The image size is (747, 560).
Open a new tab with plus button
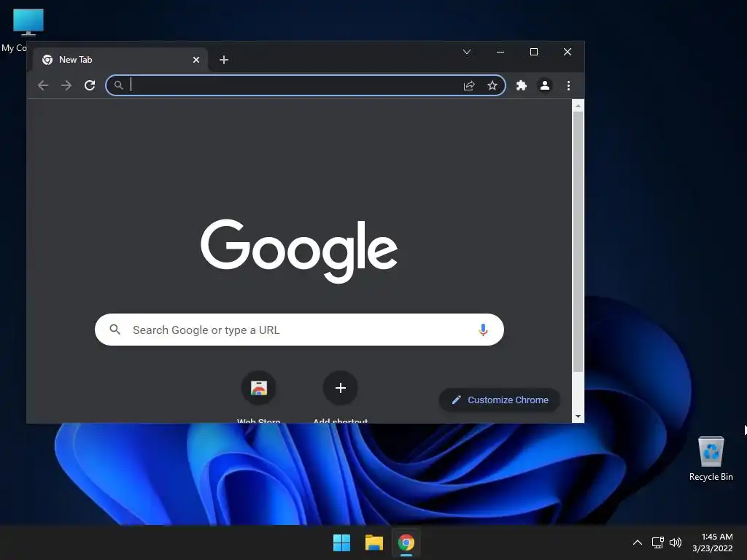[224, 60]
